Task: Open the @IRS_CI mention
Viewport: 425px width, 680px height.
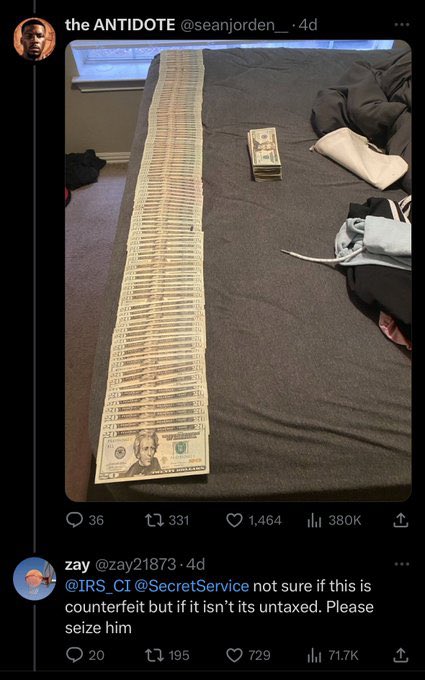Action: click(98, 586)
